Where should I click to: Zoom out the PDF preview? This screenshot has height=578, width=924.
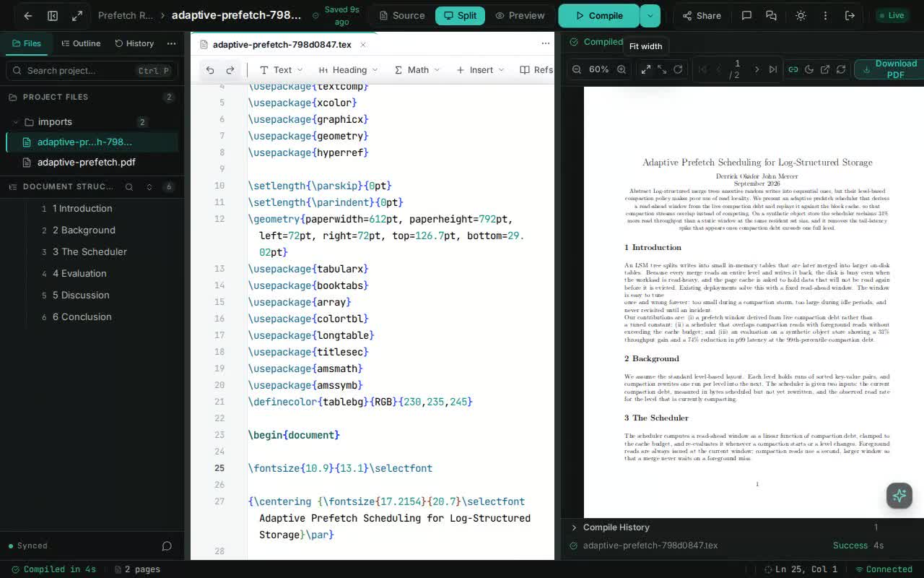pos(577,69)
